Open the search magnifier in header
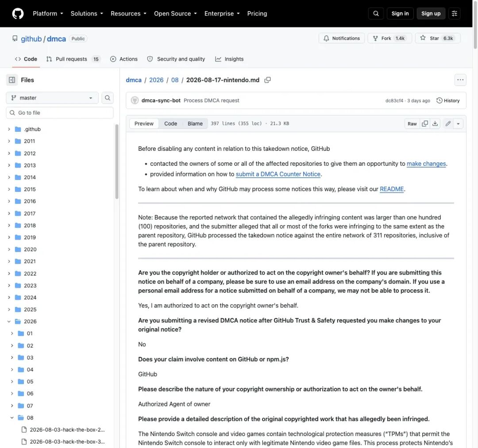Image resolution: width=478 pixels, height=448 pixels. 376,13
